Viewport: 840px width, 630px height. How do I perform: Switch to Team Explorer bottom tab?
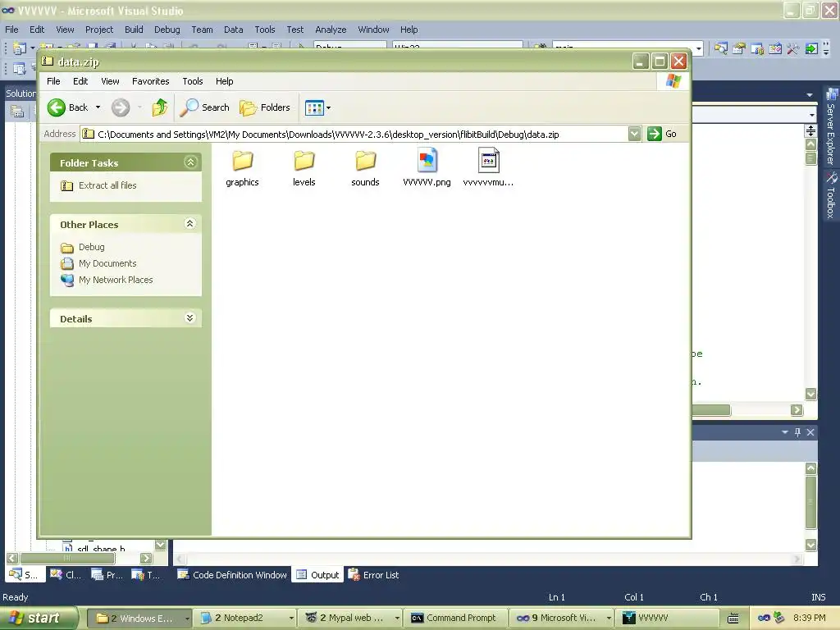tap(146, 575)
